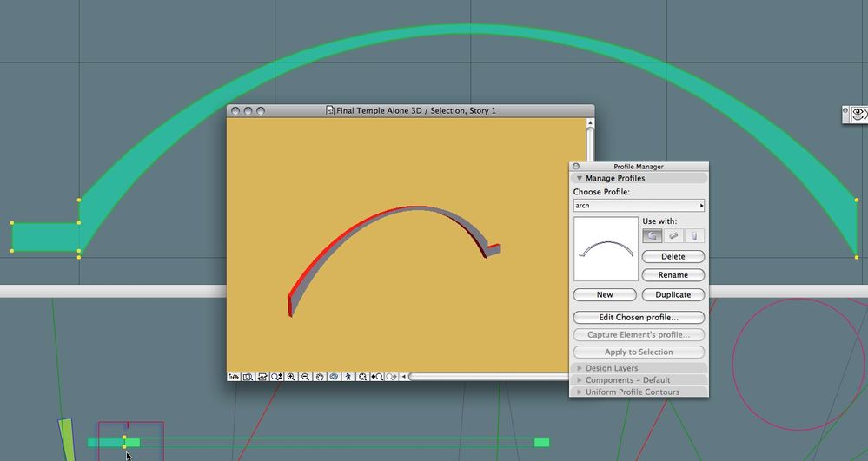Viewport: 868px width, 461px height.
Task: Click the Apply to Selection button
Action: coord(639,352)
